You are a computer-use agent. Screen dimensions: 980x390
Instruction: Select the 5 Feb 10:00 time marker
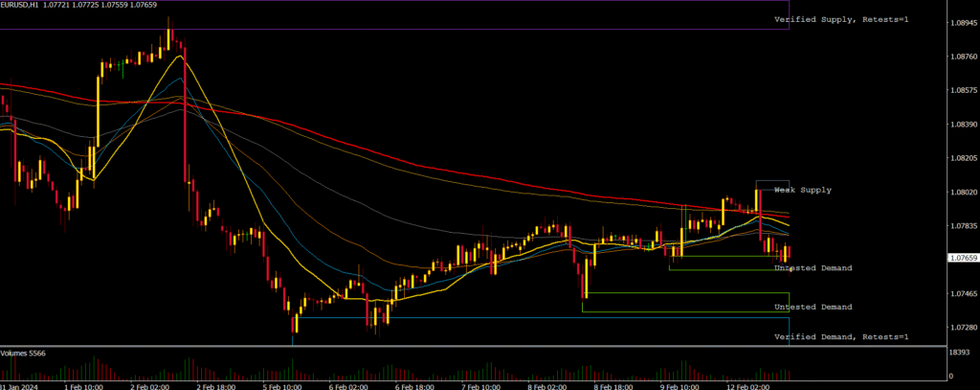pyautogui.click(x=282, y=385)
